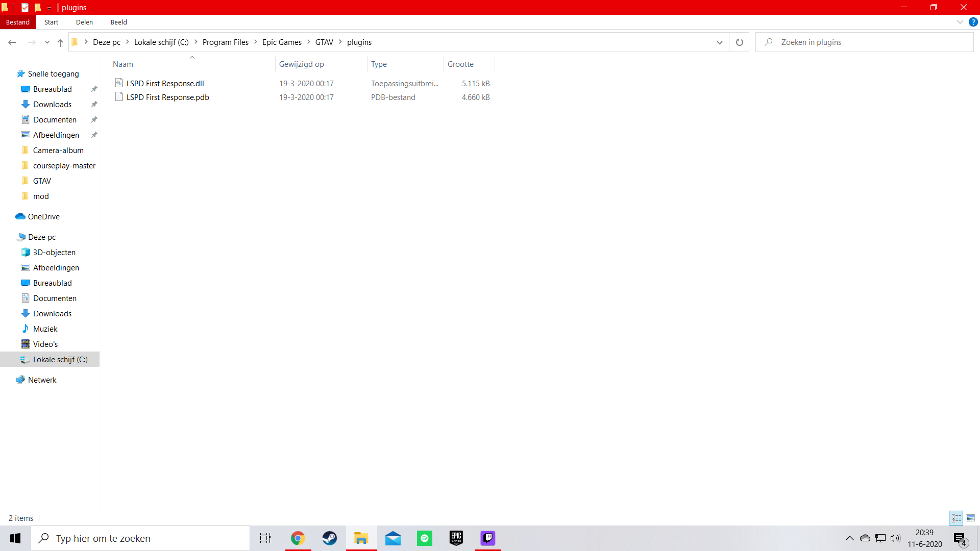Open Twitch app from taskbar
980x551 pixels.
pos(488,538)
